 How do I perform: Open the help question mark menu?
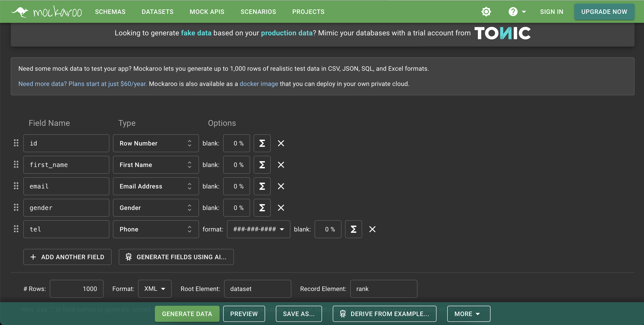[517, 12]
